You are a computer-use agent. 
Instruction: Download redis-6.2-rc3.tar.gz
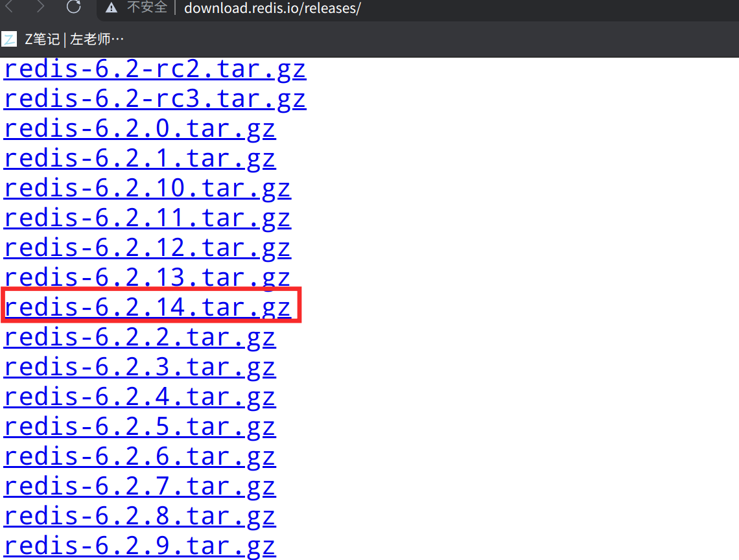pyautogui.click(x=155, y=99)
